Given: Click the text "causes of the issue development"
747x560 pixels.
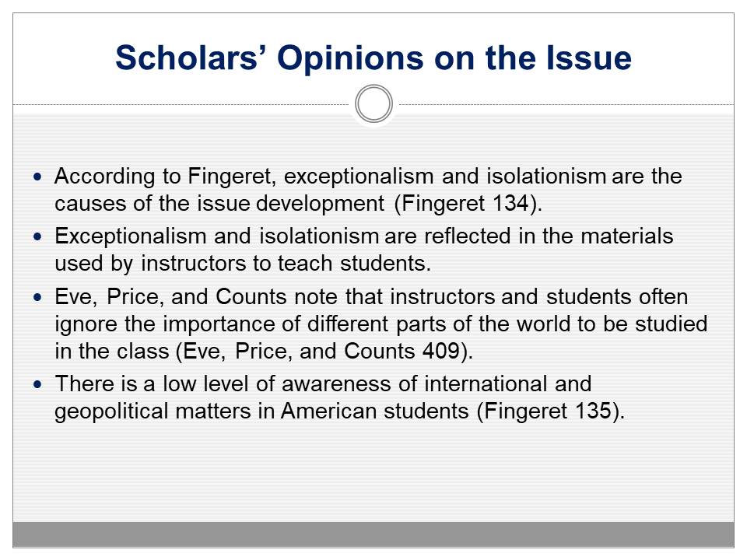Looking at the screenshot, I should [x=219, y=205].
